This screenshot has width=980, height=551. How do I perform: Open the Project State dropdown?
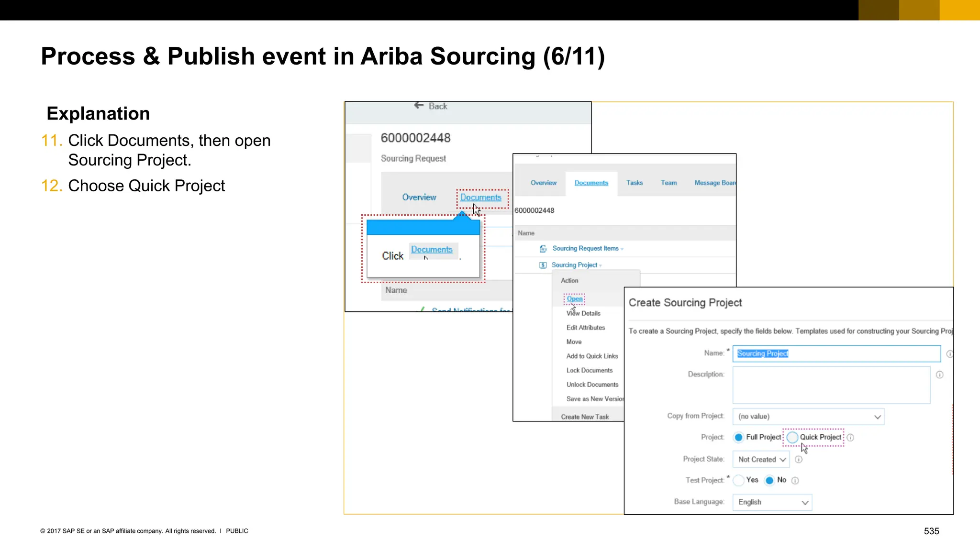point(761,460)
